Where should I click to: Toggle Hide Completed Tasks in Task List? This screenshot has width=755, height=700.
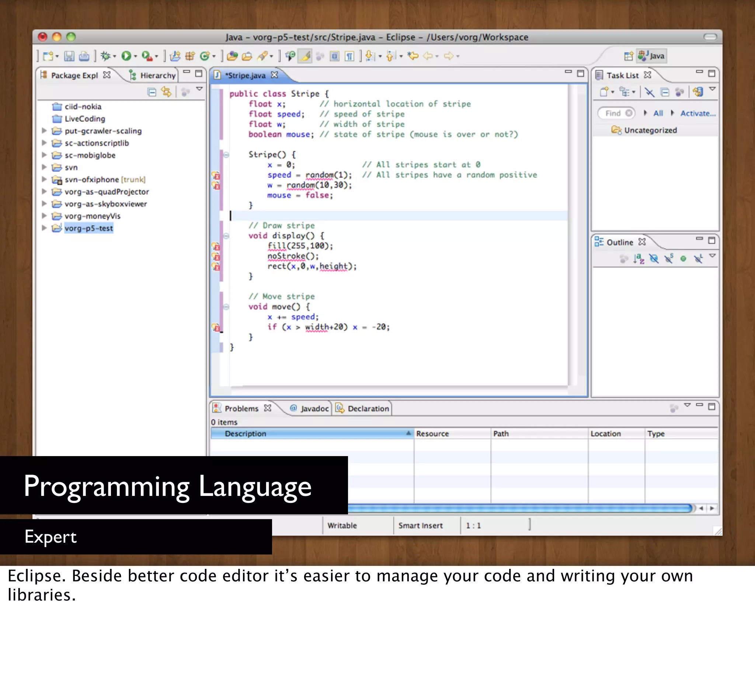point(650,92)
